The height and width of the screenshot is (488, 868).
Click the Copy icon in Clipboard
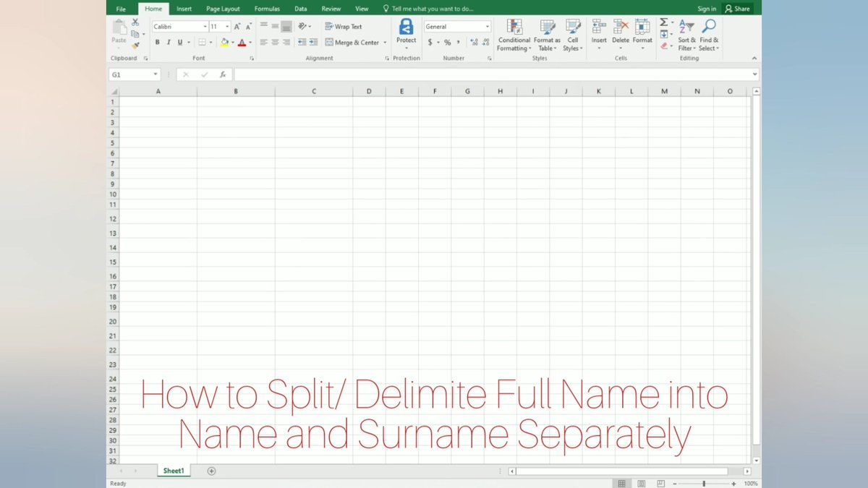pos(135,34)
